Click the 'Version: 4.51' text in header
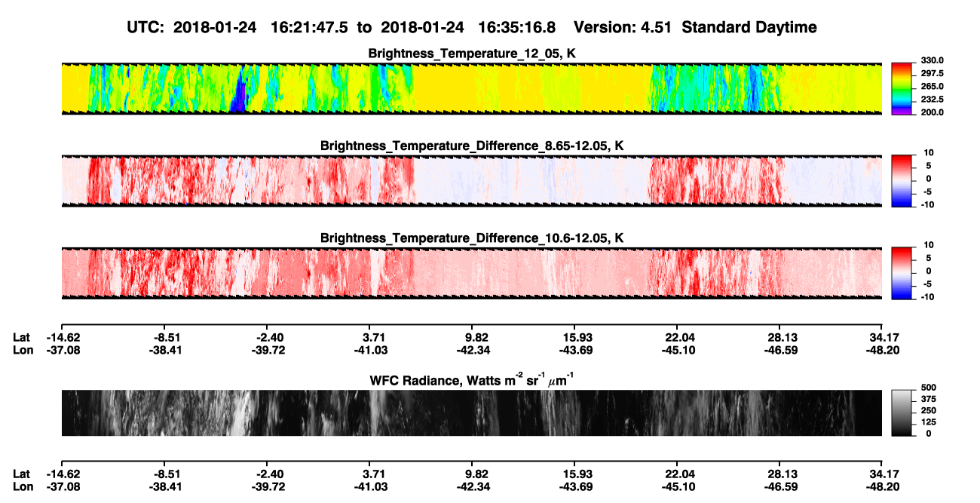 [623, 27]
